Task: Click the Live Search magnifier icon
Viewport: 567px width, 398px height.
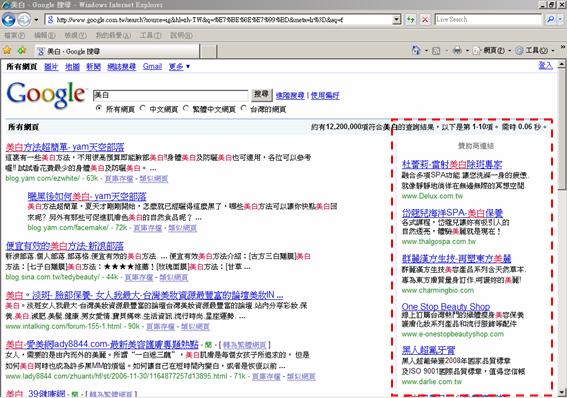Action: [x=550, y=20]
